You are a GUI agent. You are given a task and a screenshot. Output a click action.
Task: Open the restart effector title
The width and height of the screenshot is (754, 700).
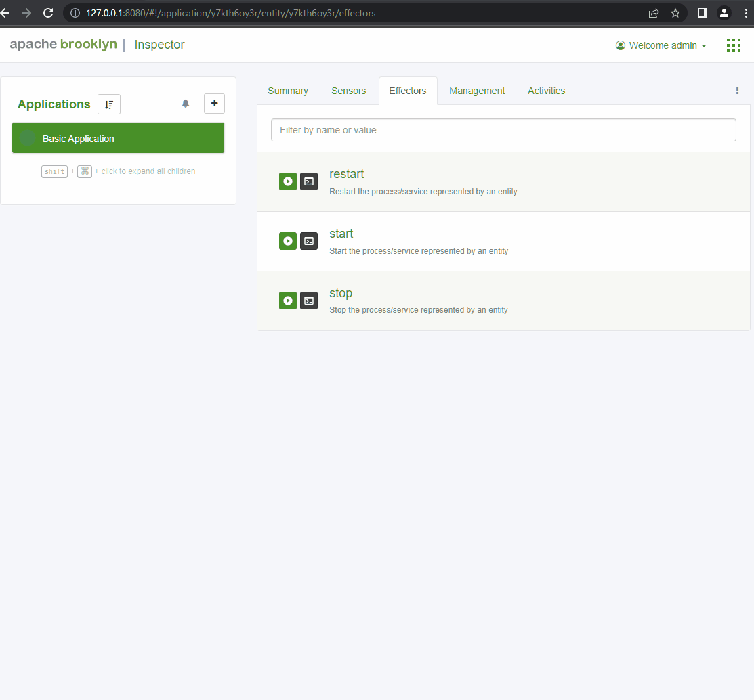coord(347,174)
